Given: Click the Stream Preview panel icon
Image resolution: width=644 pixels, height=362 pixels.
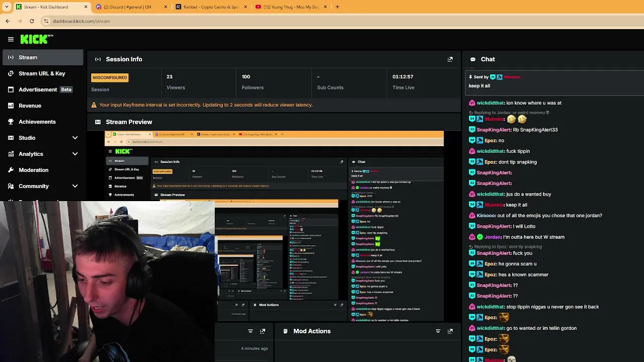Looking at the screenshot, I should click(x=98, y=122).
